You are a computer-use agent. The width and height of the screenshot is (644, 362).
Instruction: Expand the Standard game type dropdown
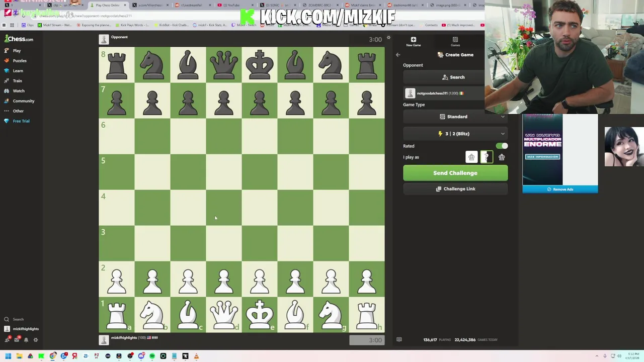click(x=455, y=117)
